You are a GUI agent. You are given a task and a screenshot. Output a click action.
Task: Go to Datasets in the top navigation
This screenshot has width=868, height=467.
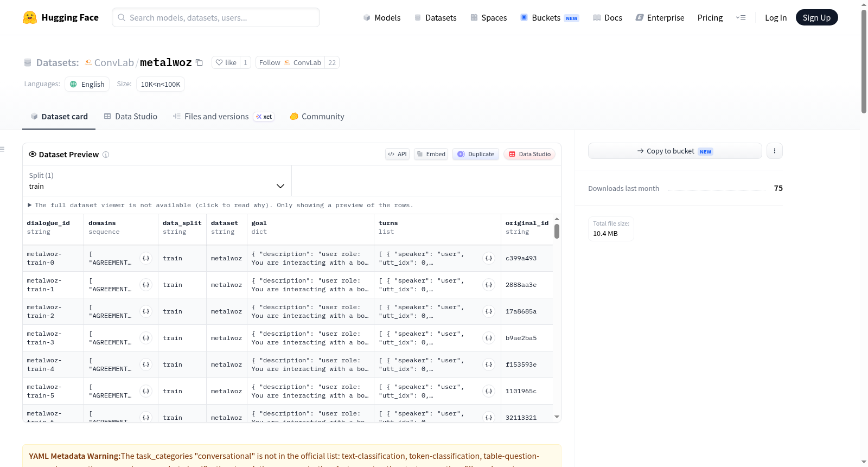point(436,17)
